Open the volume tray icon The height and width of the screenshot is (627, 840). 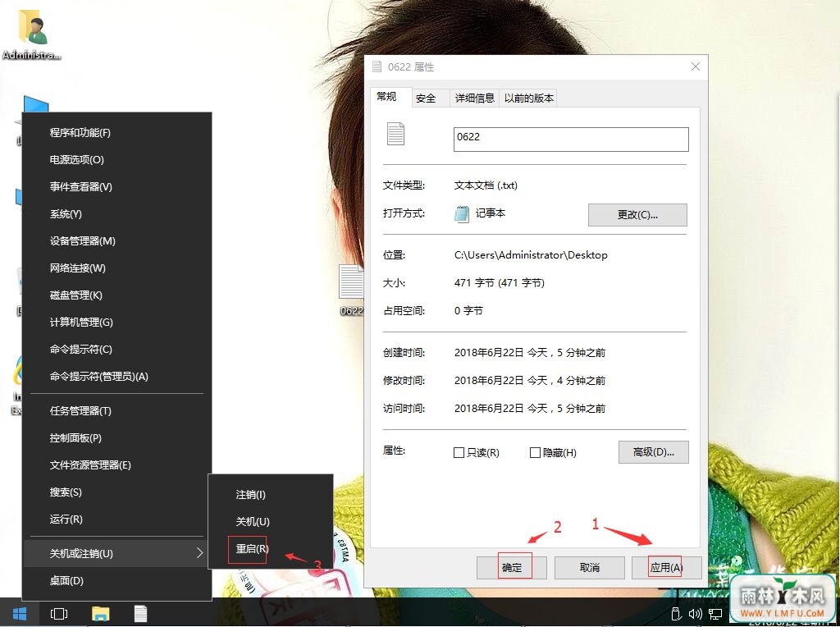(695, 614)
